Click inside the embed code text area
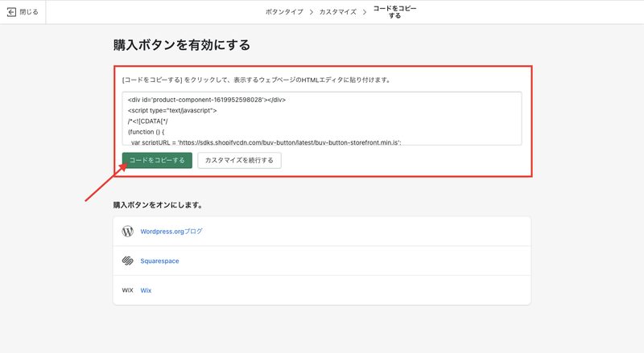The image size is (644, 353). 321,118
